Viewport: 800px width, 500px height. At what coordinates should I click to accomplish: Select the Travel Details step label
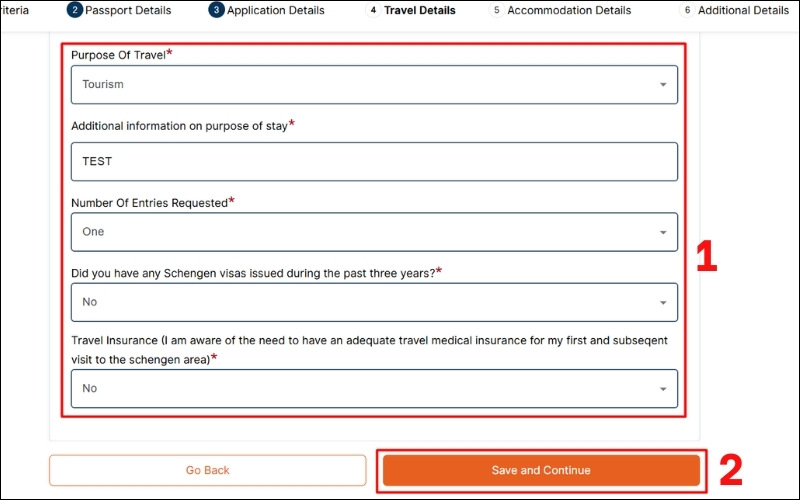pos(420,11)
